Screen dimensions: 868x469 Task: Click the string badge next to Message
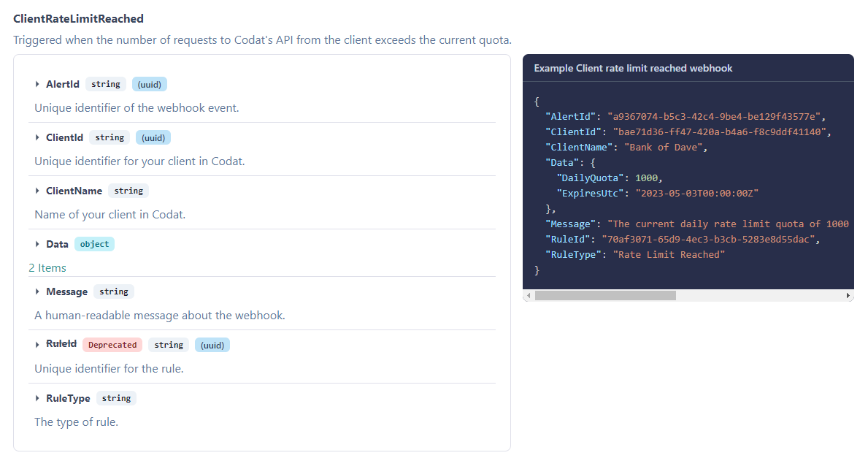(113, 291)
